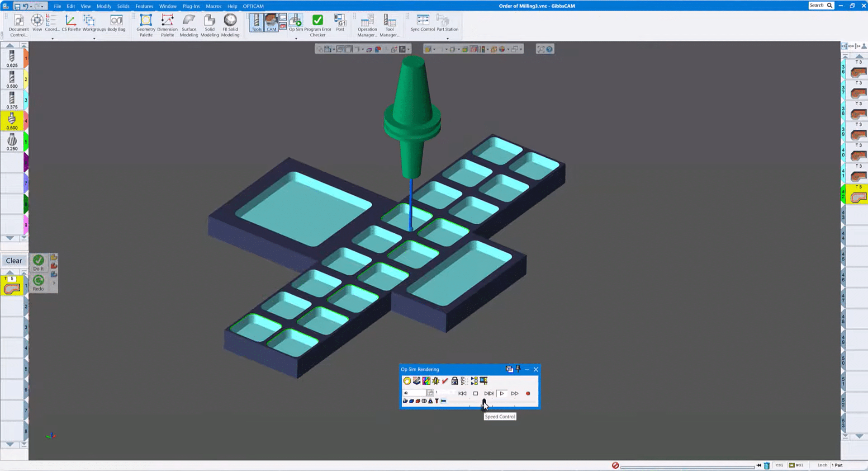The image size is (868, 471).
Task: Select the 0.625 tool tile
Action: pos(12,59)
